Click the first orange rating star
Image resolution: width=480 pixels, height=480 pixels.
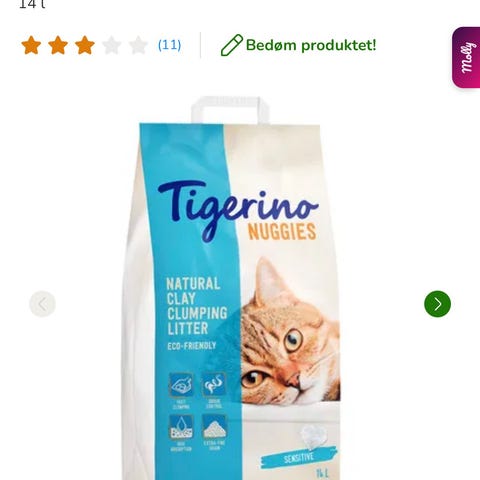(x=31, y=45)
